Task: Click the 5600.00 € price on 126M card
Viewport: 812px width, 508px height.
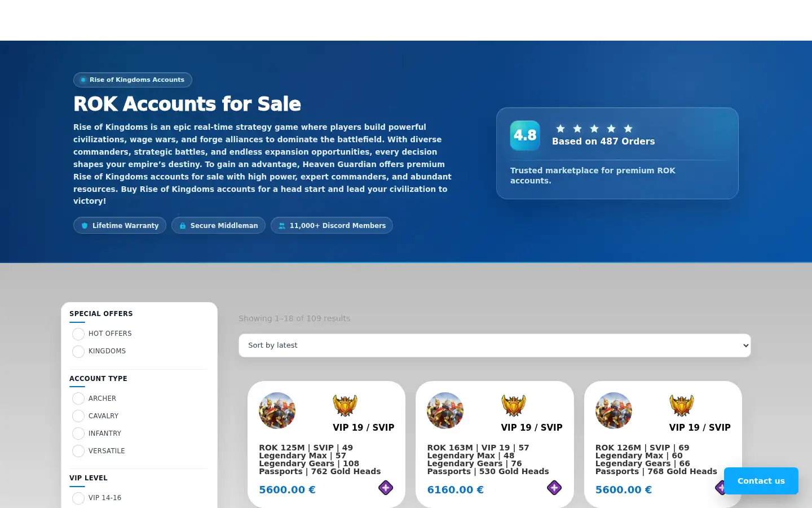Action: [624, 490]
